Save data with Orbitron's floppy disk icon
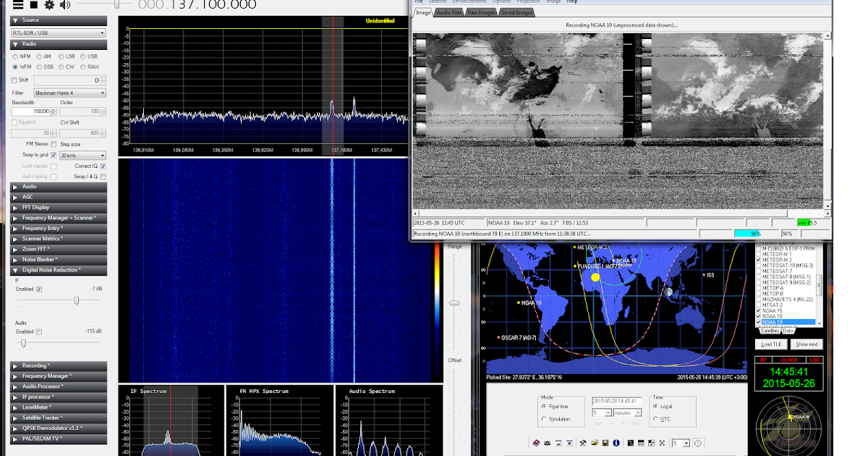 click(605, 443)
